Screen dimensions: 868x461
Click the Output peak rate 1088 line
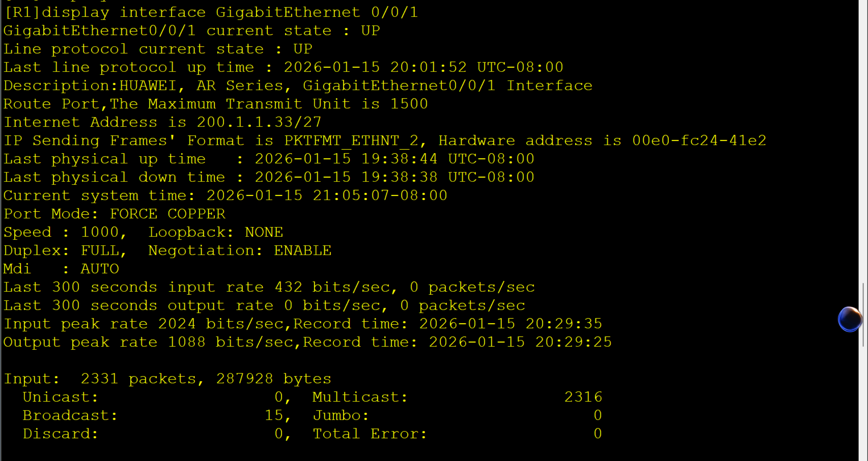(x=308, y=342)
